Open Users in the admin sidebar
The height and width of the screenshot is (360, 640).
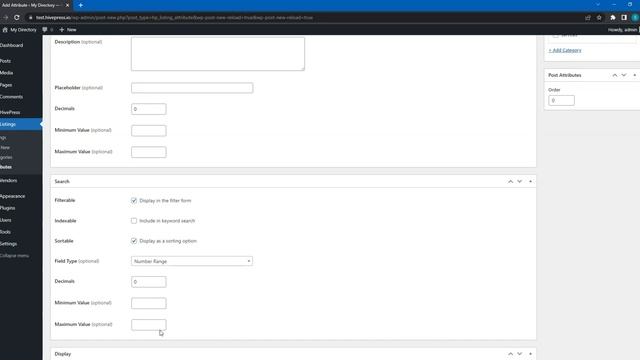6,220
